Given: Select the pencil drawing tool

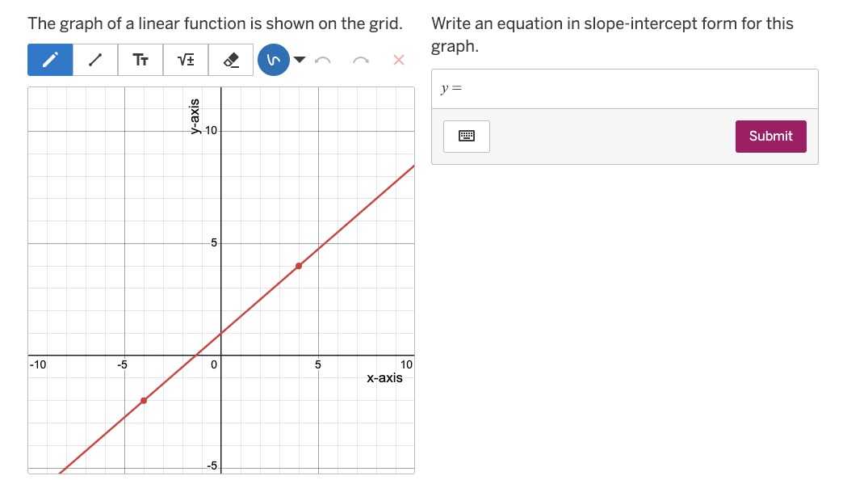Looking at the screenshot, I should (50, 60).
